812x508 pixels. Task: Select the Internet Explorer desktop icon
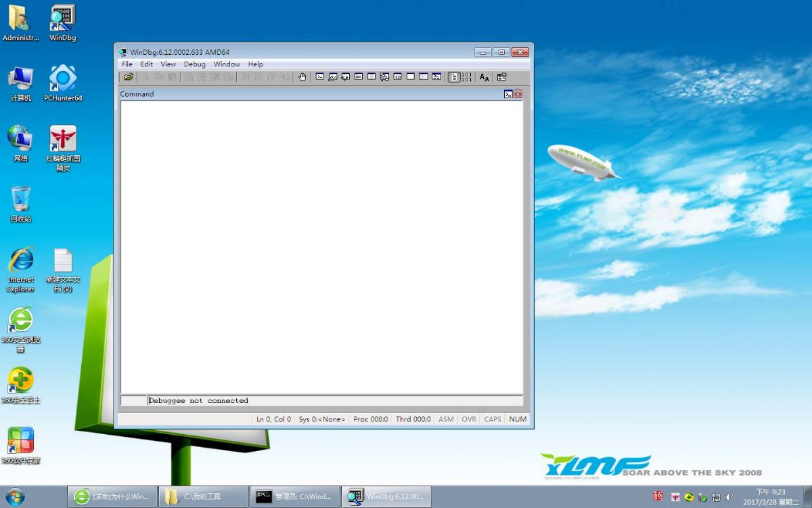coord(20,270)
